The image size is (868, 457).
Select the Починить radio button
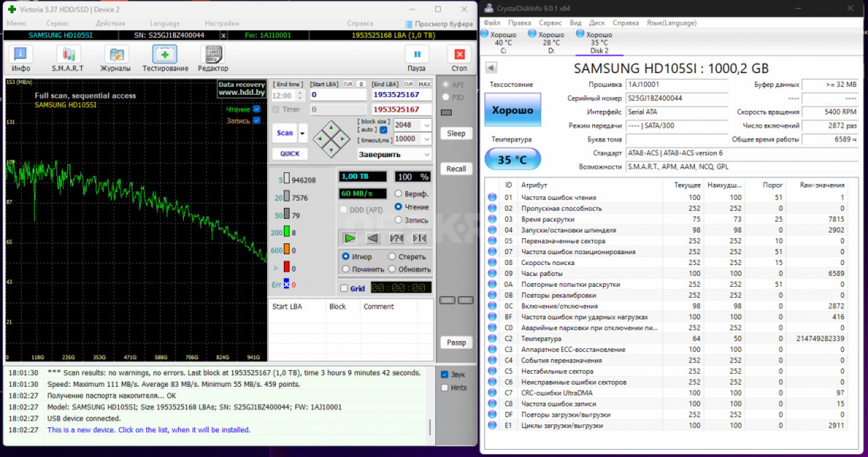[x=345, y=269]
